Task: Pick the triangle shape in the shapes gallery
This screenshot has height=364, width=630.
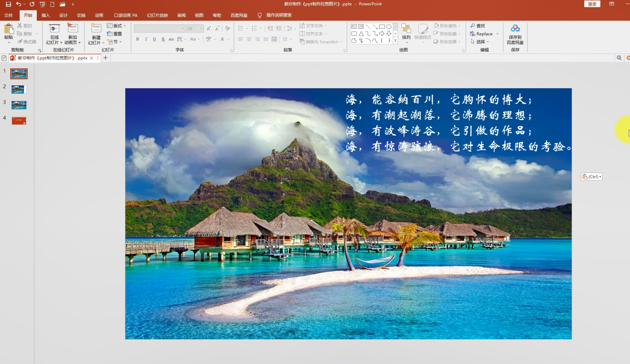Action: 361,34
